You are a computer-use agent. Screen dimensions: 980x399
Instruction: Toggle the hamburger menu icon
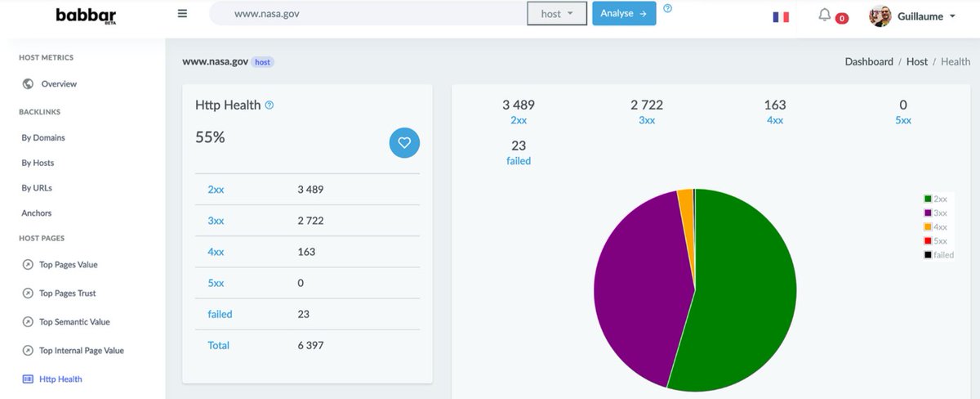click(x=182, y=13)
